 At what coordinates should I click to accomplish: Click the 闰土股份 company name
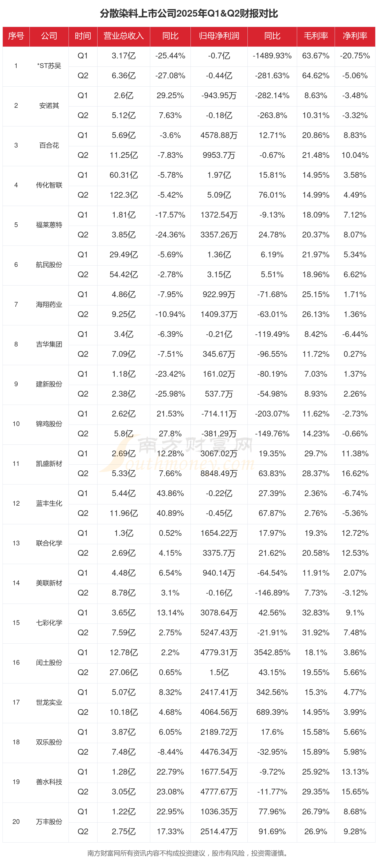tap(49, 663)
